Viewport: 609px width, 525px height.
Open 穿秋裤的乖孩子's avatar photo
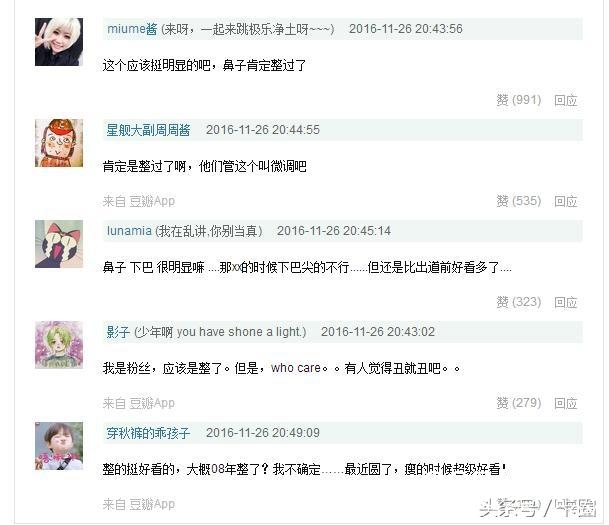point(59,446)
